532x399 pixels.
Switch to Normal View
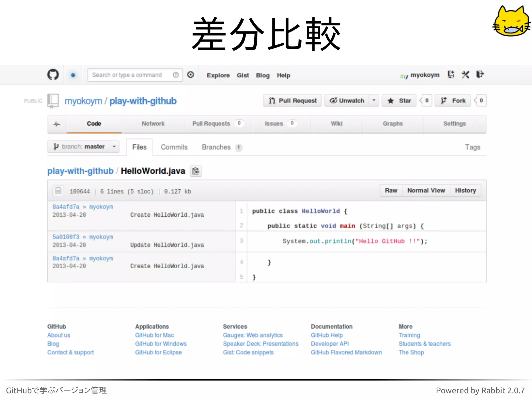click(426, 191)
